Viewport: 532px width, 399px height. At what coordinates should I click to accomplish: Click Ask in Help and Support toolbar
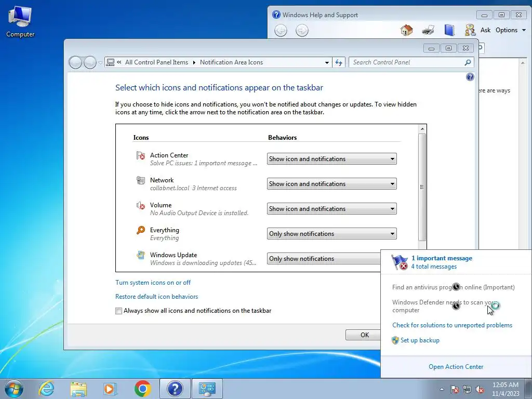[485, 30]
